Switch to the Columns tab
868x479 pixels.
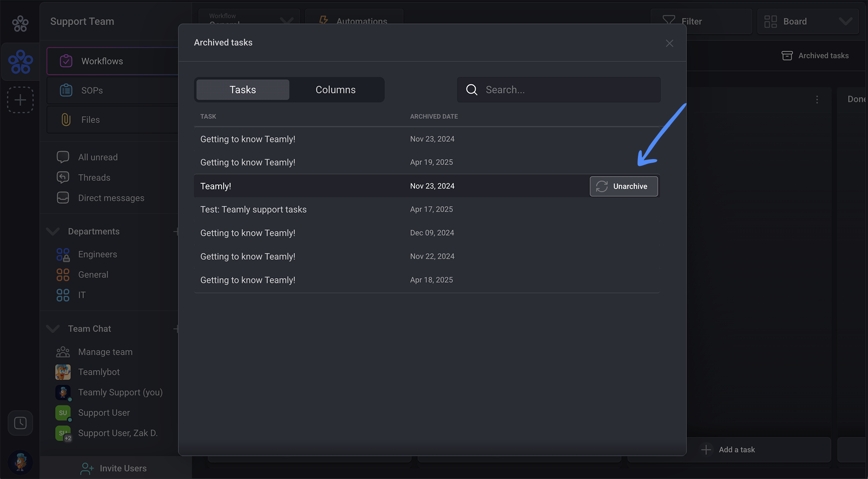[335, 90]
